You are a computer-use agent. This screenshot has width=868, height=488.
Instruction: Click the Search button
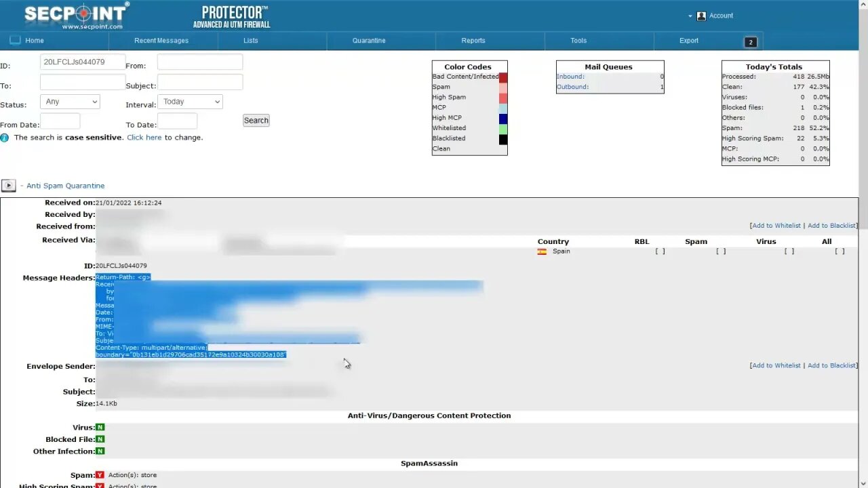(256, 121)
